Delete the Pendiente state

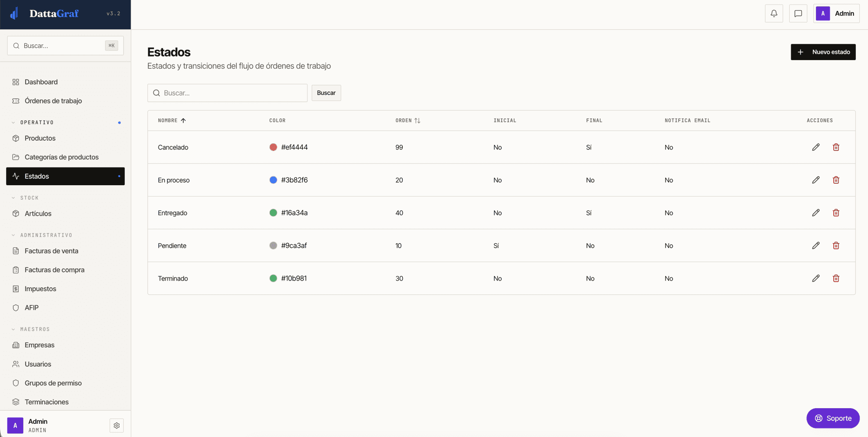tap(836, 246)
